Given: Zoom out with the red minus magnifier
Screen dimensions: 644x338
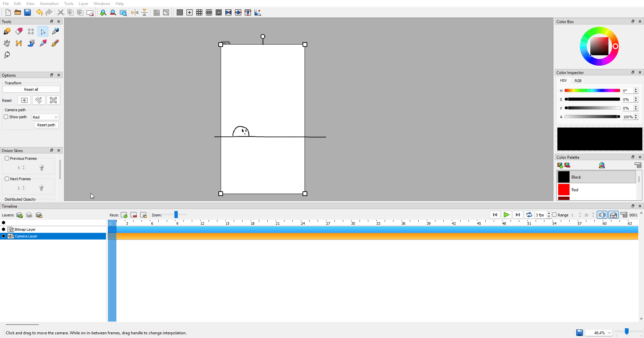Looking at the screenshot, I should pos(113,12).
